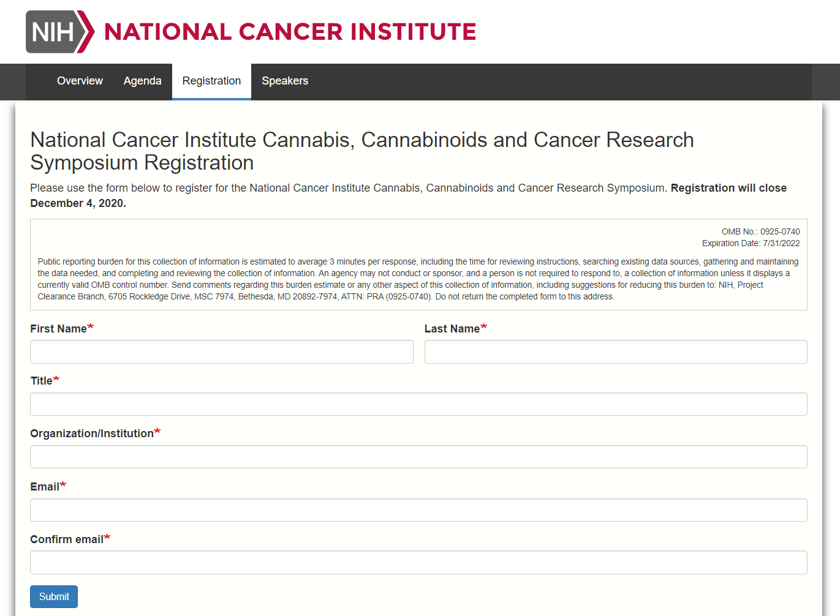Click the NIH logo badge

(x=60, y=32)
